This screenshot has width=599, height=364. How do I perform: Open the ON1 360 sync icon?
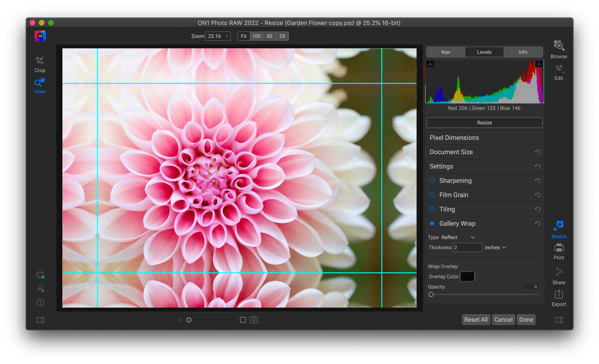pos(40,274)
